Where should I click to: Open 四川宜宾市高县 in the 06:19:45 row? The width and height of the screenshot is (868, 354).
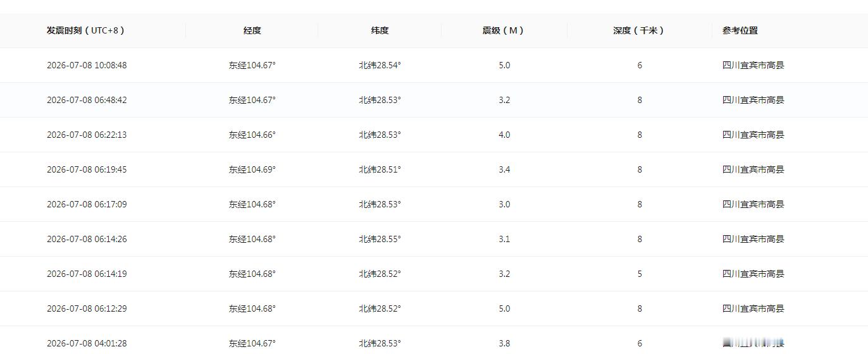point(753,169)
